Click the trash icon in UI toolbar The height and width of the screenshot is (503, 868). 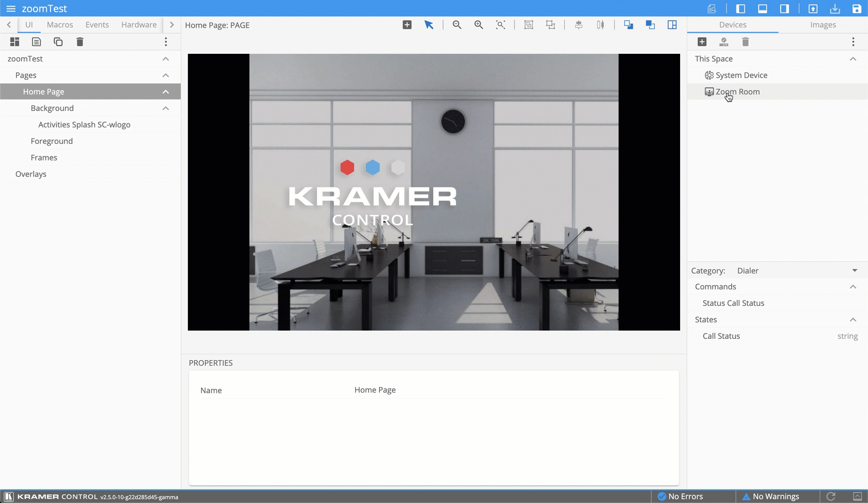pos(80,42)
